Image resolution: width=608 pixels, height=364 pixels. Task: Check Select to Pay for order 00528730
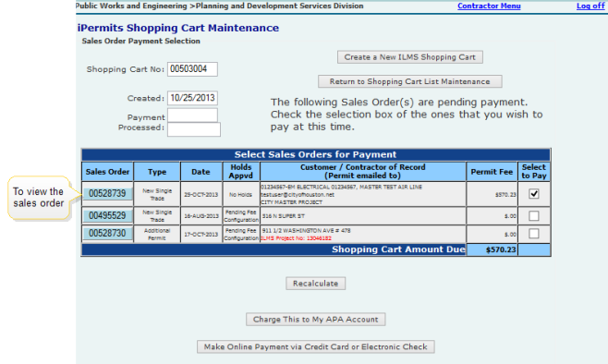click(x=534, y=234)
